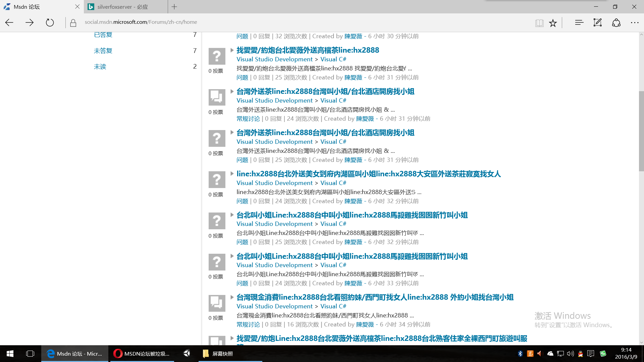Switch to the Msdn 论坛 tab

[x=42, y=7]
